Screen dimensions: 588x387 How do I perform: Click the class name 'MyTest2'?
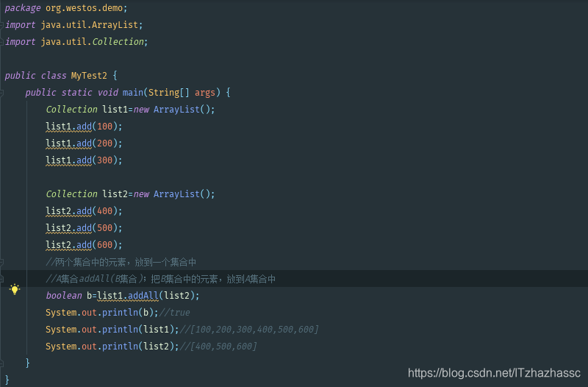(89, 76)
